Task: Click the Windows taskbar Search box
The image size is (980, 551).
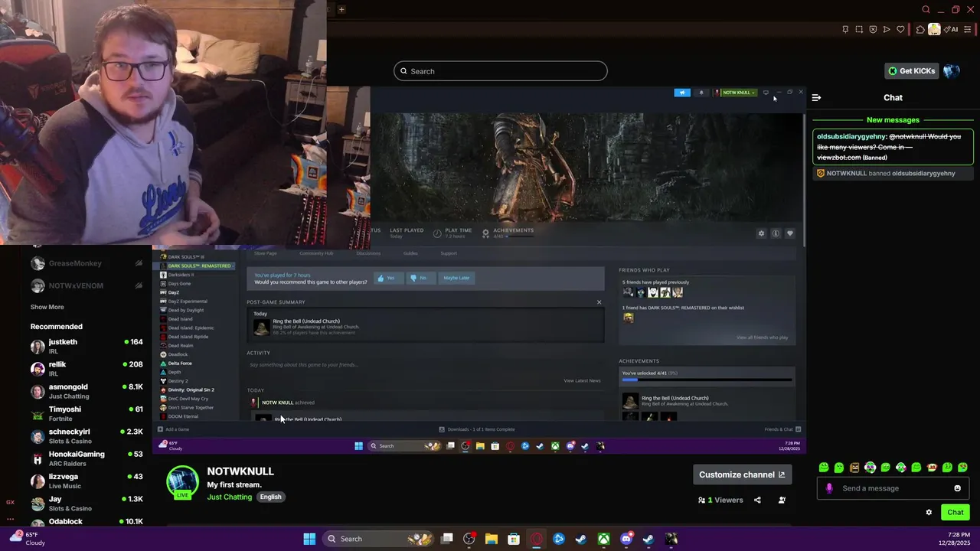Action: (380, 539)
